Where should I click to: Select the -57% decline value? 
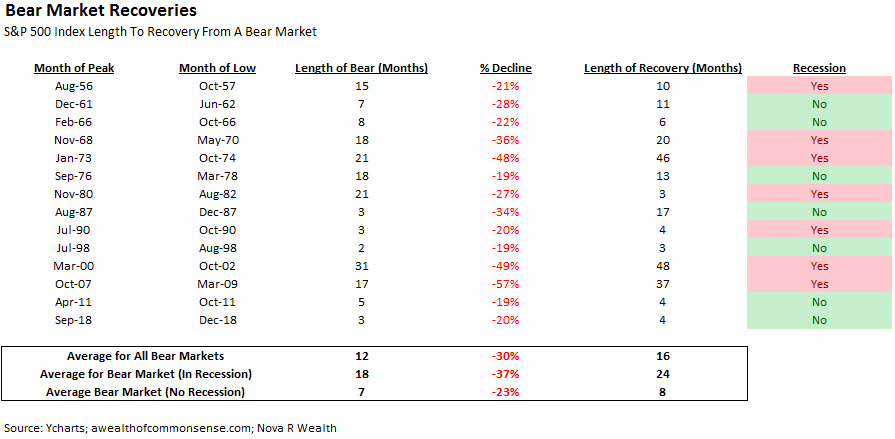pos(506,284)
